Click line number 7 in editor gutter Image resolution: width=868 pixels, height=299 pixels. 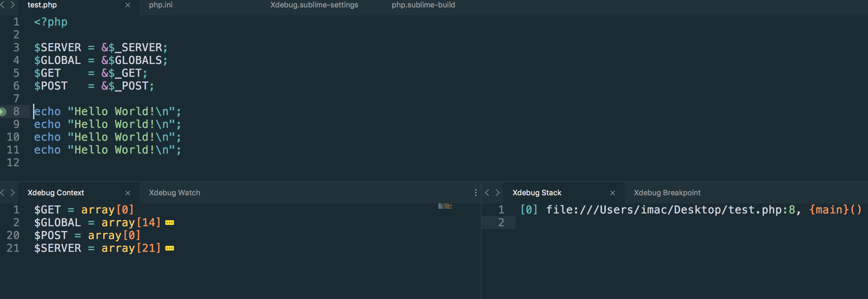16,99
